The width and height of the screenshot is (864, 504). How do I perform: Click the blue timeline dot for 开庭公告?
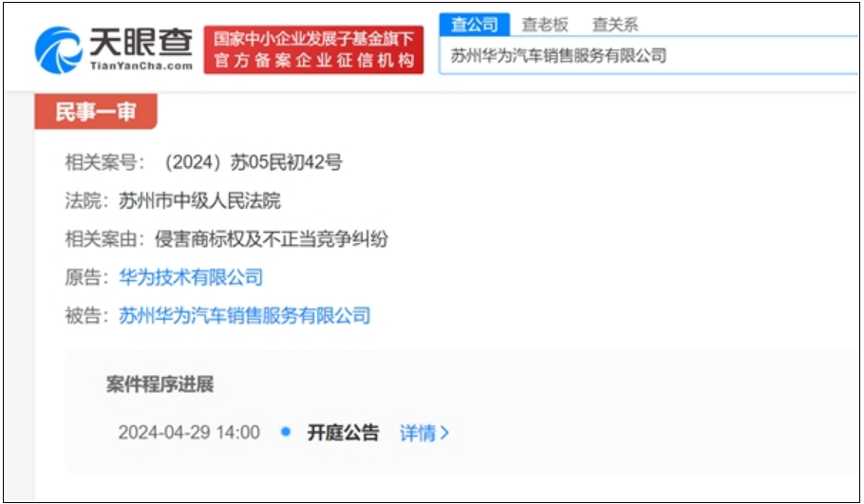(x=286, y=432)
